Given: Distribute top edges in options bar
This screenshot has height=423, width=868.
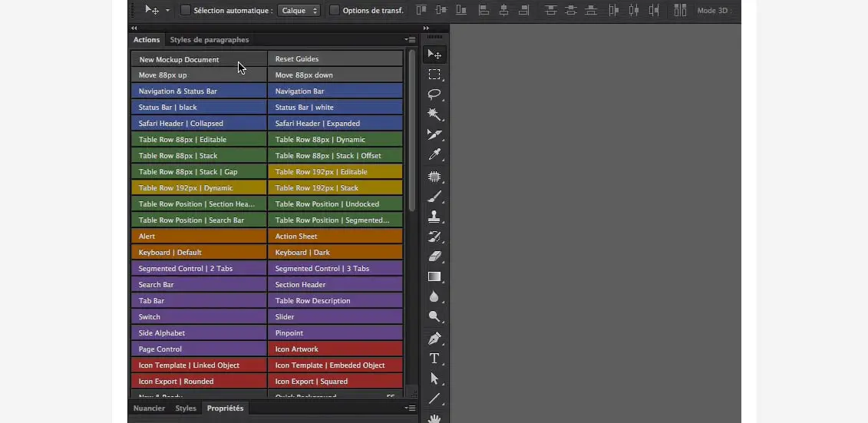Looking at the screenshot, I should (550, 10).
